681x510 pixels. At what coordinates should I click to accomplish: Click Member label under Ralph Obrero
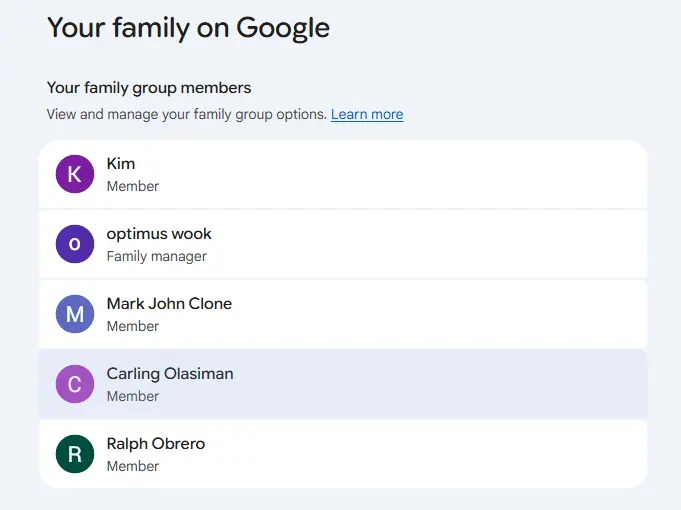133,466
